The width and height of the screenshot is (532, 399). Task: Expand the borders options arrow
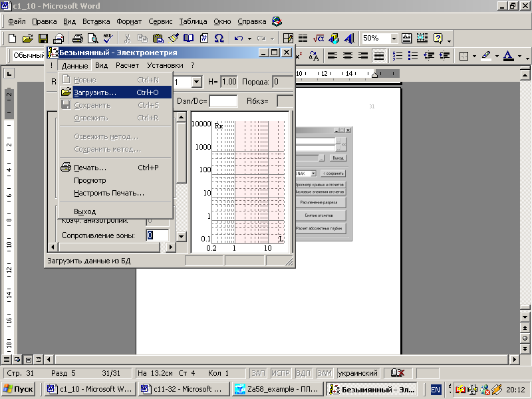(x=474, y=57)
